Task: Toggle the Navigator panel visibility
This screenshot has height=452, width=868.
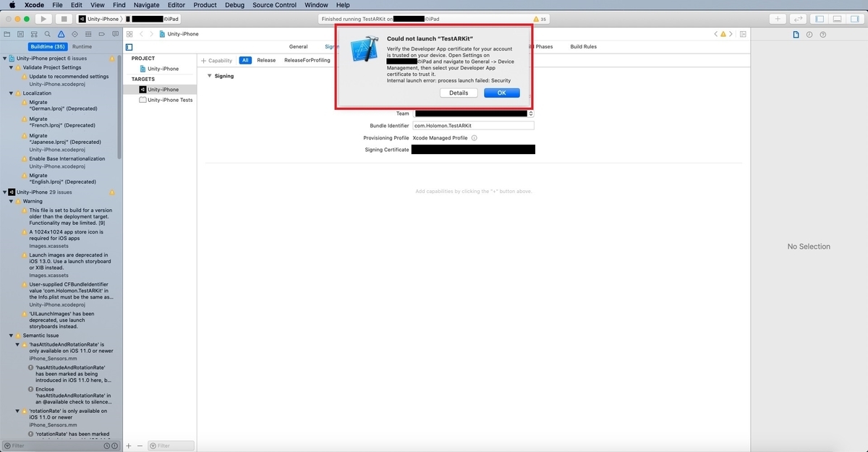Action: tap(820, 19)
